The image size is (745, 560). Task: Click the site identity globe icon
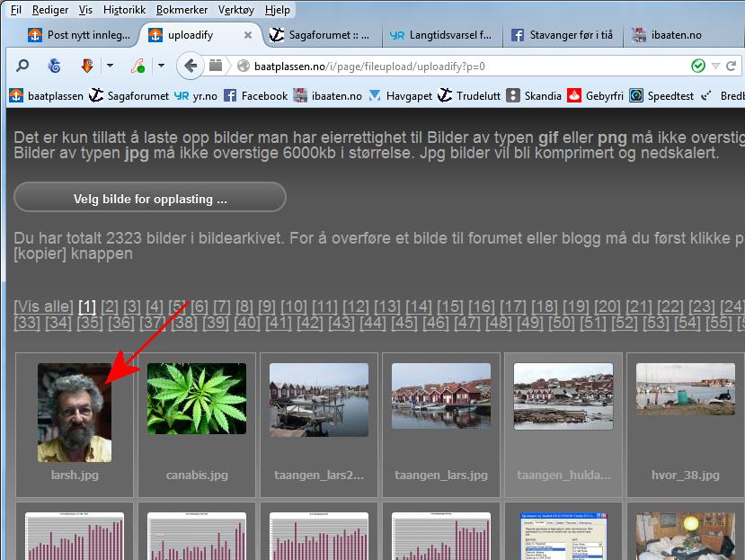click(244, 67)
